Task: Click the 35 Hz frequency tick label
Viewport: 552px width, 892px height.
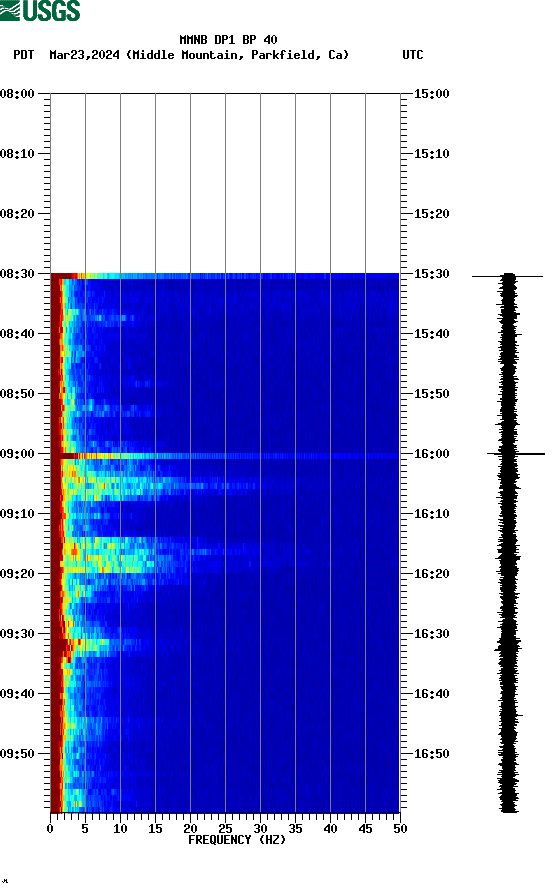Action: (x=295, y=829)
